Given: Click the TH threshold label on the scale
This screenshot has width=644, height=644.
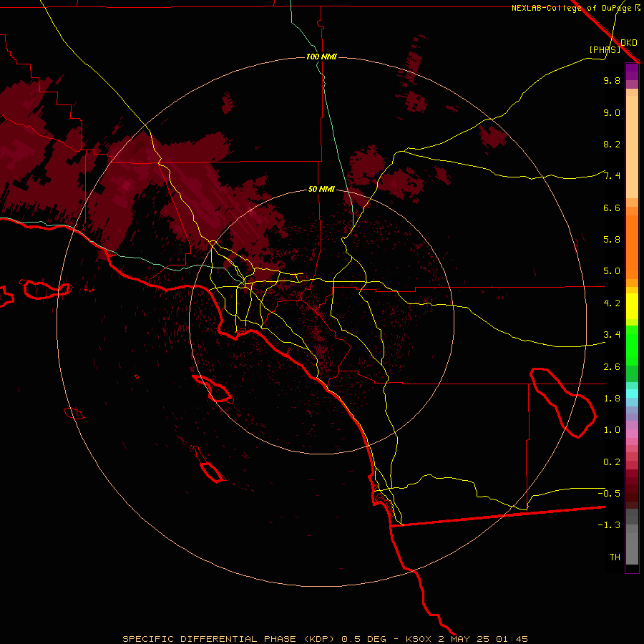Looking at the screenshot, I should tap(615, 557).
